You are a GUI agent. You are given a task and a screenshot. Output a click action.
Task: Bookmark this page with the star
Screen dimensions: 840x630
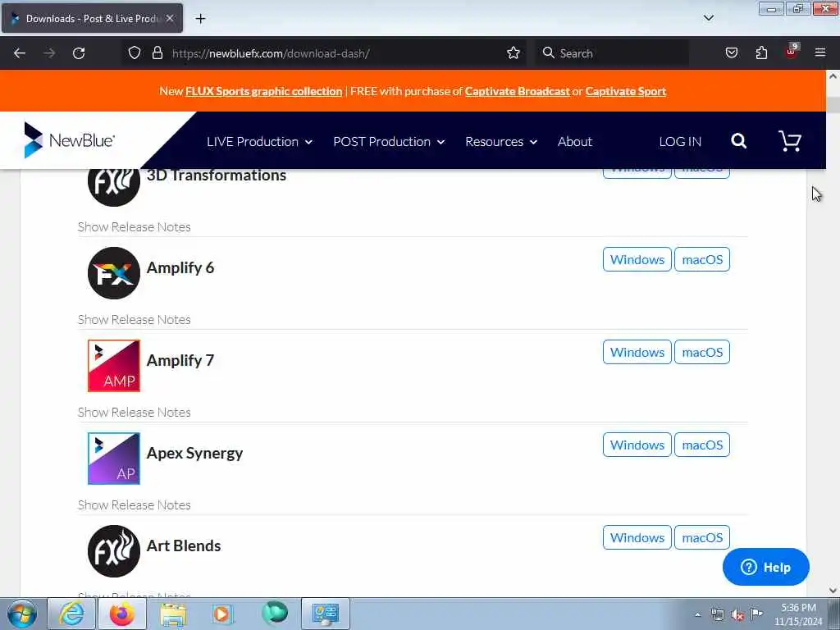[x=514, y=53]
